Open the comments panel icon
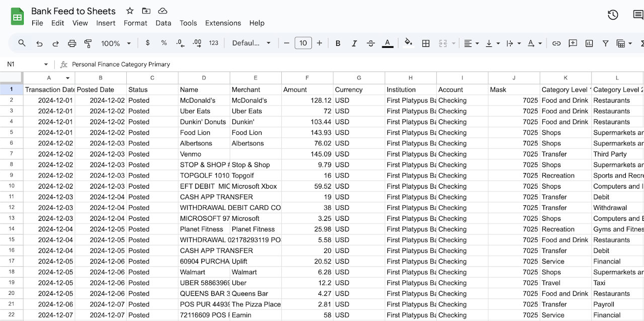Screen dimensions: 644x321 [x=638, y=15]
